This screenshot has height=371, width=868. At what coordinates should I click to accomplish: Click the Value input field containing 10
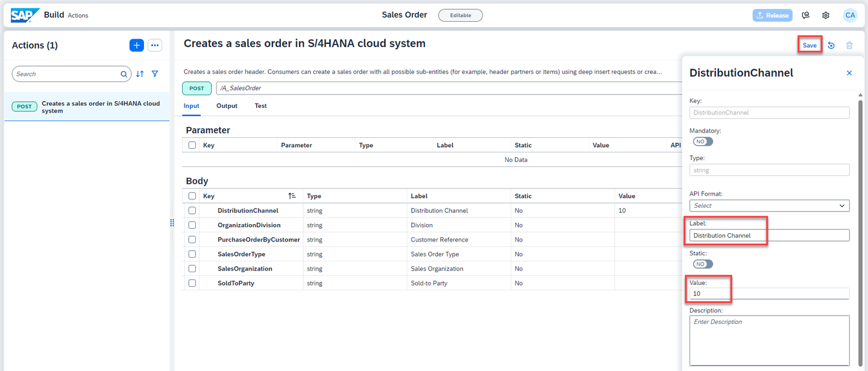click(769, 293)
